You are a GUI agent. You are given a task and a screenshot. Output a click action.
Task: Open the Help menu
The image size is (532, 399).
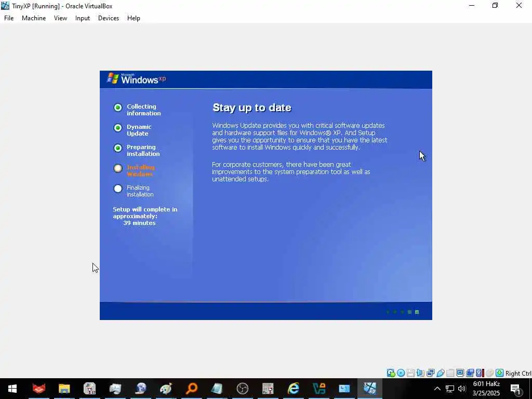point(134,18)
